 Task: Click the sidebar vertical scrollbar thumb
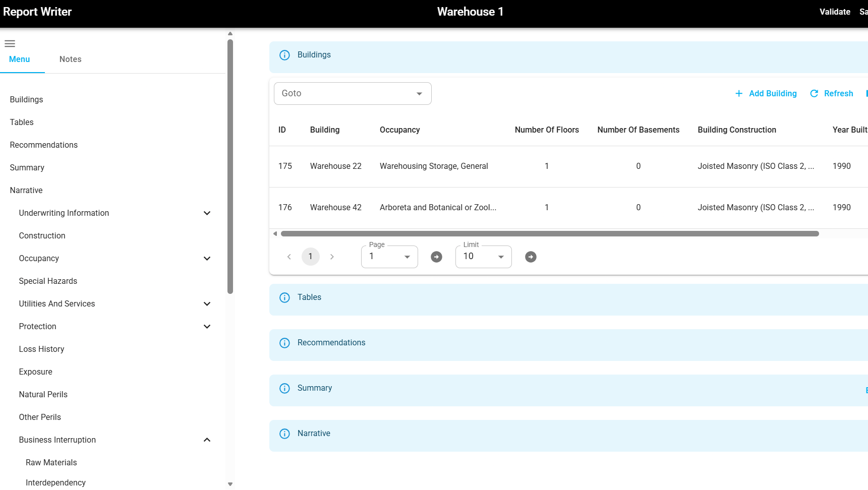pos(230,166)
